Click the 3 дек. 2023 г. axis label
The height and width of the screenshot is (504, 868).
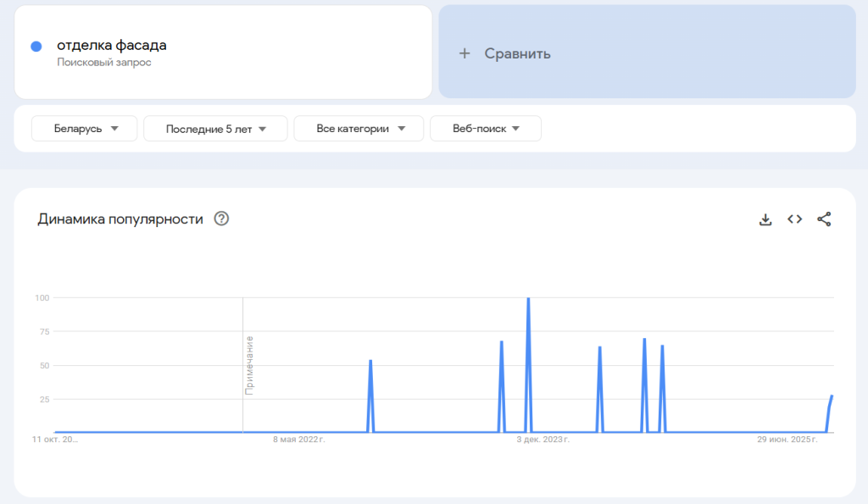click(542, 440)
